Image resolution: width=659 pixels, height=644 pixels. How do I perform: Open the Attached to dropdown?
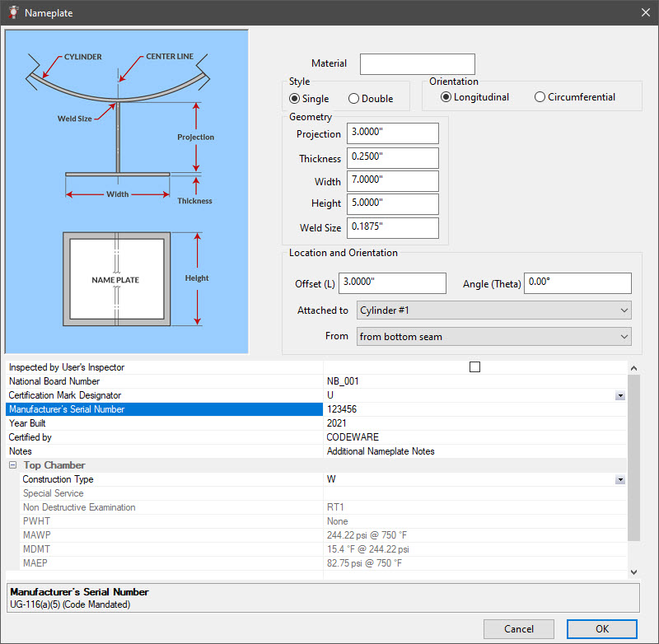(493, 310)
